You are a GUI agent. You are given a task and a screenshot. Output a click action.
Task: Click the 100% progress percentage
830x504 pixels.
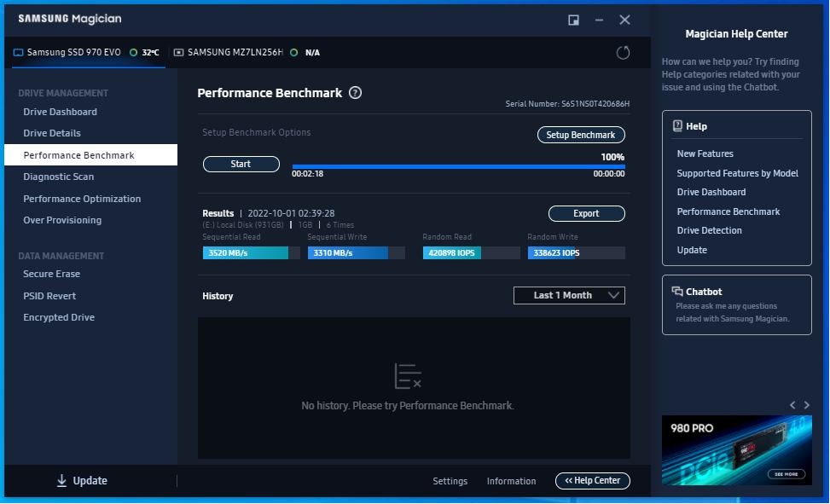612,157
